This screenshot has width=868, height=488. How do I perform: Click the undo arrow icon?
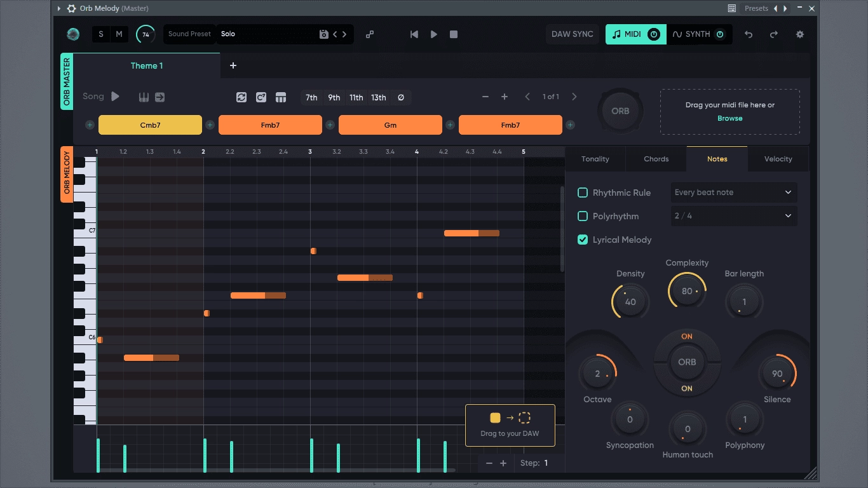749,34
